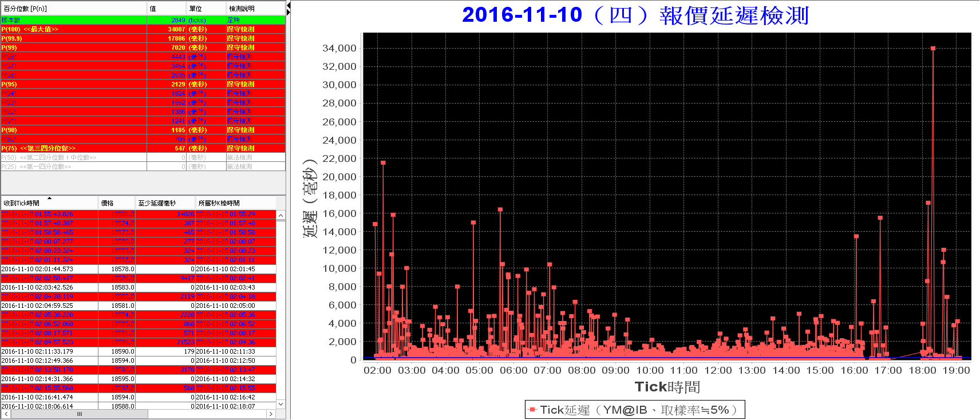Click the value 17806 cell

(x=167, y=38)
